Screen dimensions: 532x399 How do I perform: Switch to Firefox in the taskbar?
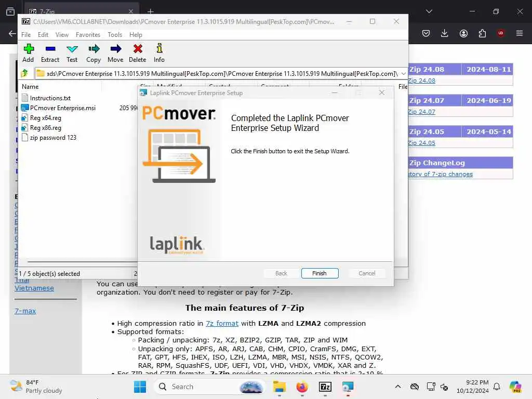click(302, 387)
